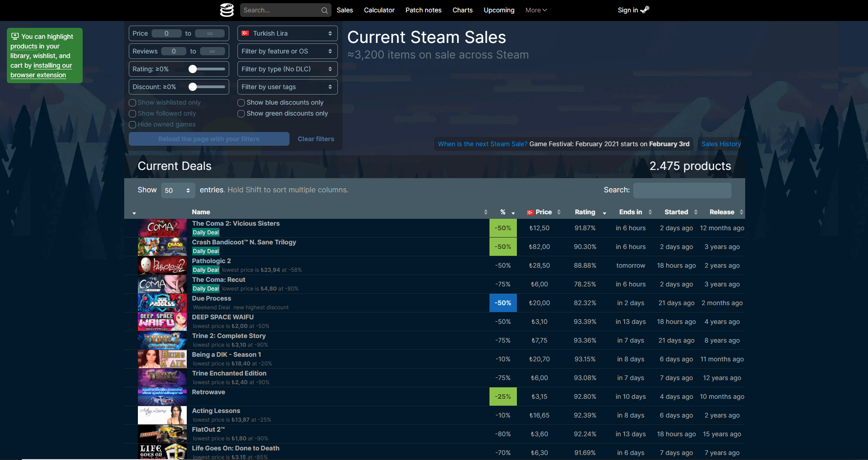
Task: Enable Show followed only checkbox
Action: [x=132, y=114]
